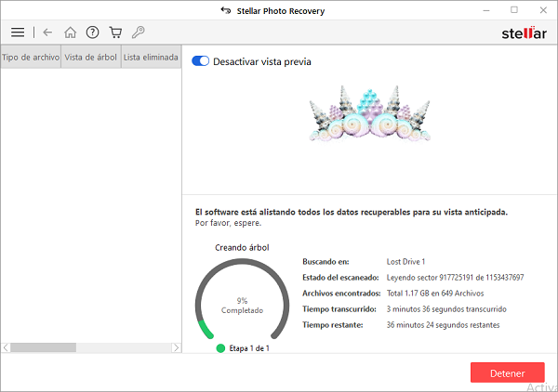Click the horizontal scrollbar thumb

[x=43, y=347]
